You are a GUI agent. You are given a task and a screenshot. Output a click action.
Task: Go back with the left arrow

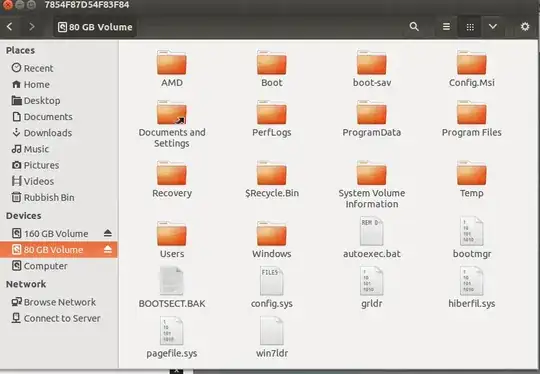click(10, 27)
